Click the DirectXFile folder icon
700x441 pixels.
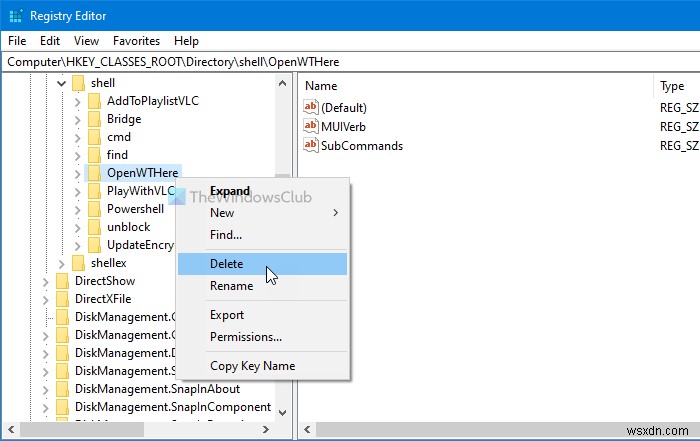pos(62,299)
